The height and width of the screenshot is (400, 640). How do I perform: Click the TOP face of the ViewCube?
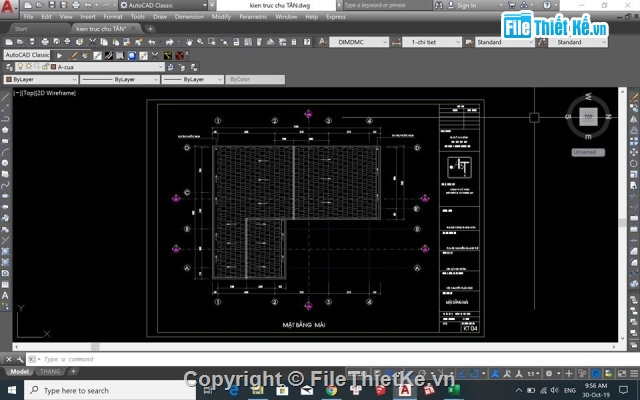pyautogui.click(x=588, y=117)
